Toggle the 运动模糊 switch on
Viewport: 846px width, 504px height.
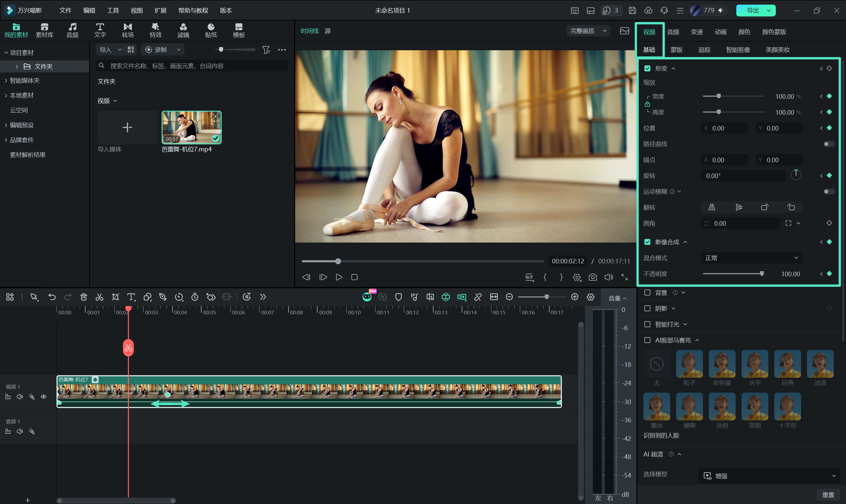829,192
